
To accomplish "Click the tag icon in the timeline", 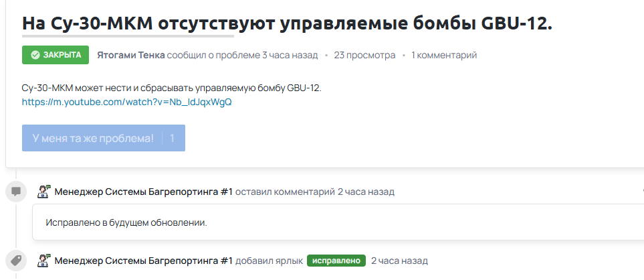I will tap(16, 261).
